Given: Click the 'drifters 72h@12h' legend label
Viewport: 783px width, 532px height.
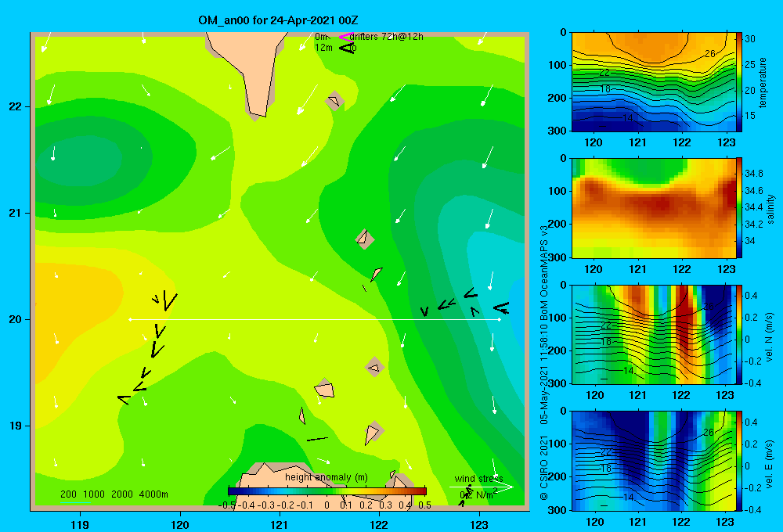Looking at the screenshot, I should [x=387, y=37].
